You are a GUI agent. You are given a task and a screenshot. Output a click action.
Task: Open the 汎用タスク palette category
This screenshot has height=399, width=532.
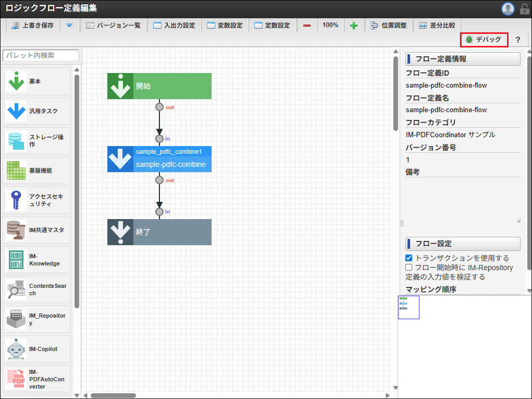(x=36, y=111)
